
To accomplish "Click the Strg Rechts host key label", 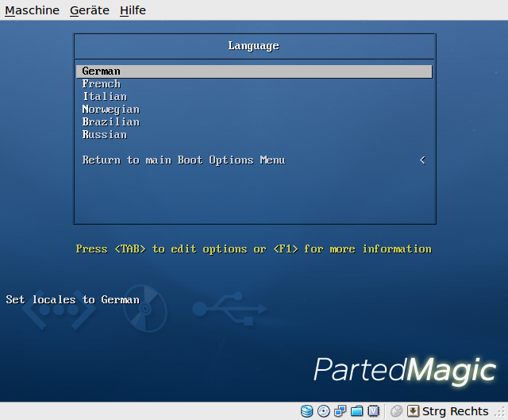I will pos(455,411).
